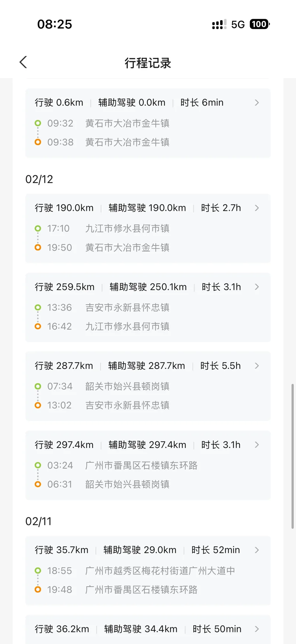Tap the back arrow icon

pos(24,62)
